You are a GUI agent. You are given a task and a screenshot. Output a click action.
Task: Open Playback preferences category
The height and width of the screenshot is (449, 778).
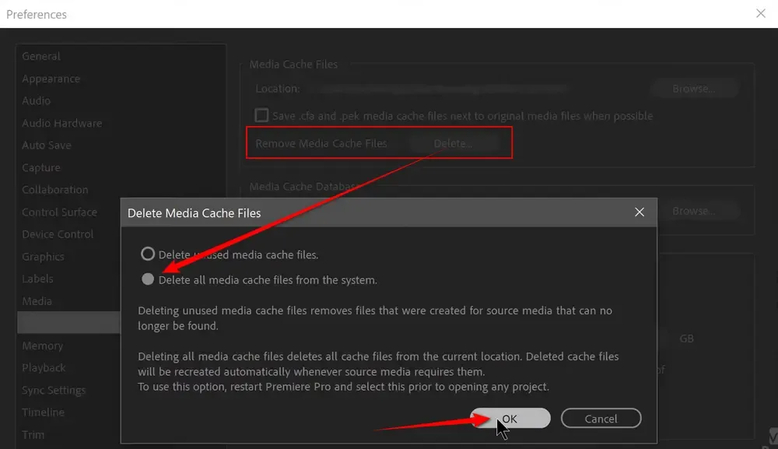coord(44,368)
